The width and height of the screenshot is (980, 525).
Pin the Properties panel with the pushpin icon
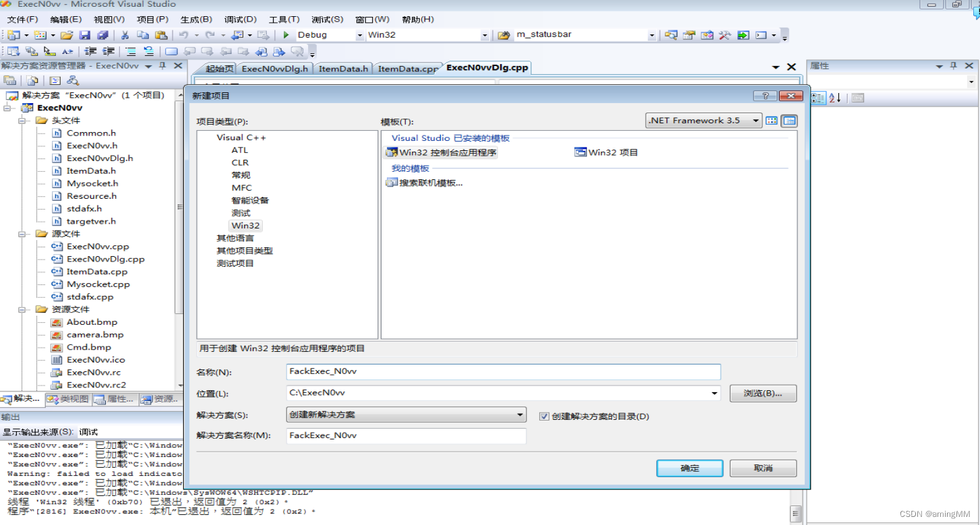click(x=953, y=66)
